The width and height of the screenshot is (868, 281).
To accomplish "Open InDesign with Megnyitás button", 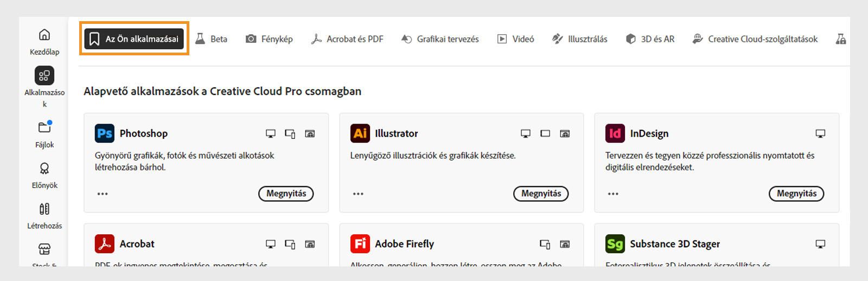I will point(796,194).
